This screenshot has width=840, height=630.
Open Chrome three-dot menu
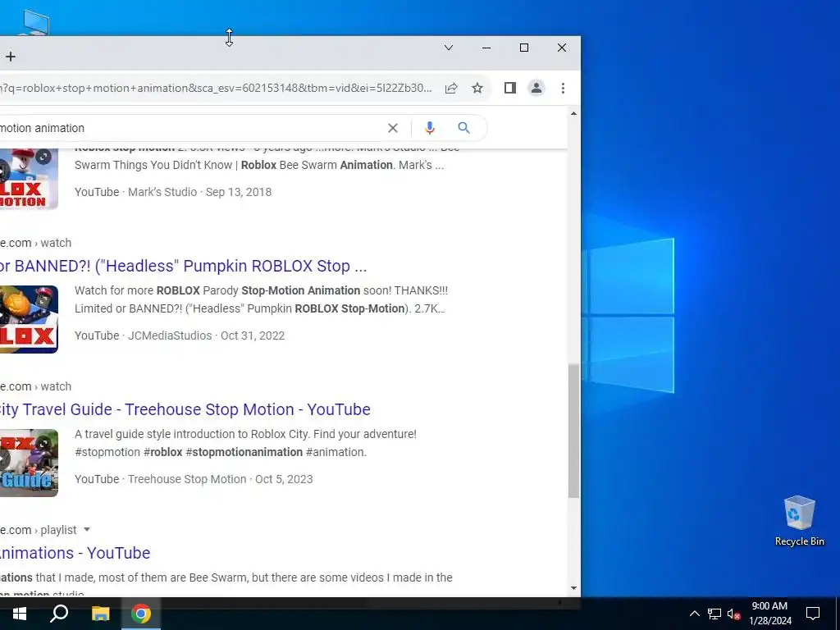coord(563,88)
